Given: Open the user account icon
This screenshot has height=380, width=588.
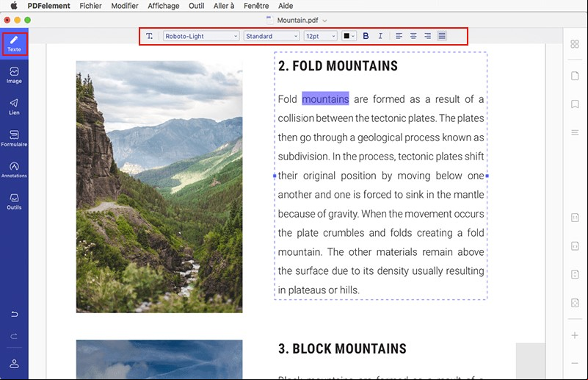Looking at the screenshot, I should (x=14, y=364).
